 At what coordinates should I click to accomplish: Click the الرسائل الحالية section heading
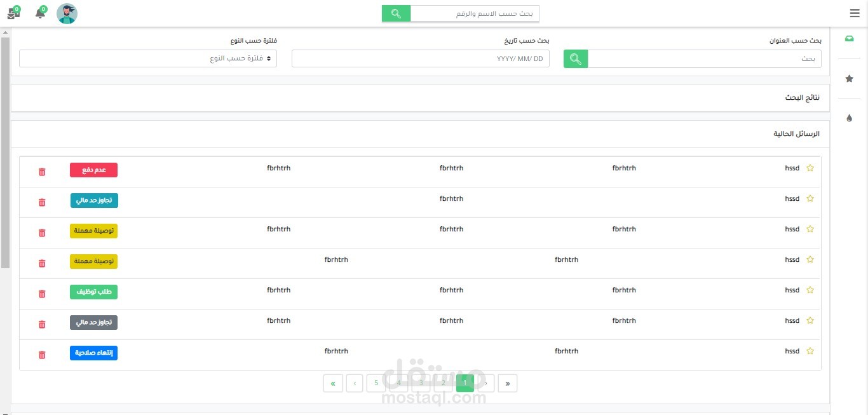[796, 133]
